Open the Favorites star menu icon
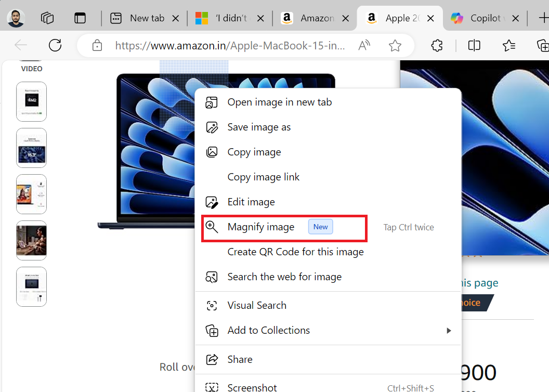The height and width of the screenshot is (392, 549). coord(509,45)
